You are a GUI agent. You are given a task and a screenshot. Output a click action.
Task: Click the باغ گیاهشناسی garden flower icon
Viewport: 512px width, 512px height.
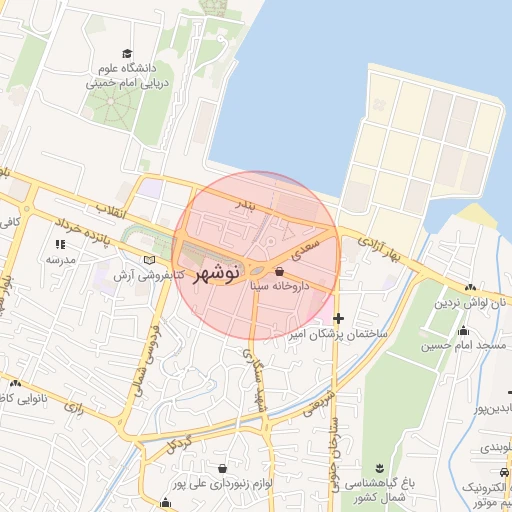(x=380, y=469)
